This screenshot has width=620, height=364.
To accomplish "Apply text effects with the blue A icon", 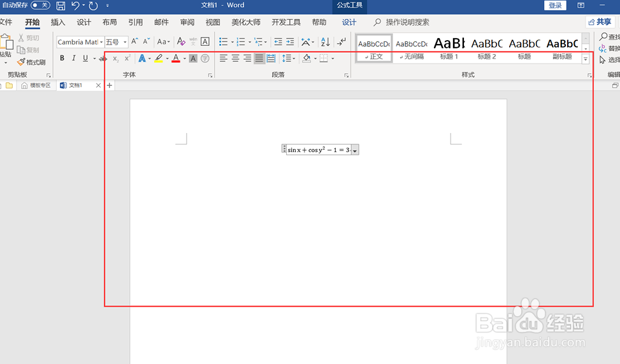I will (x=142, y=59).
